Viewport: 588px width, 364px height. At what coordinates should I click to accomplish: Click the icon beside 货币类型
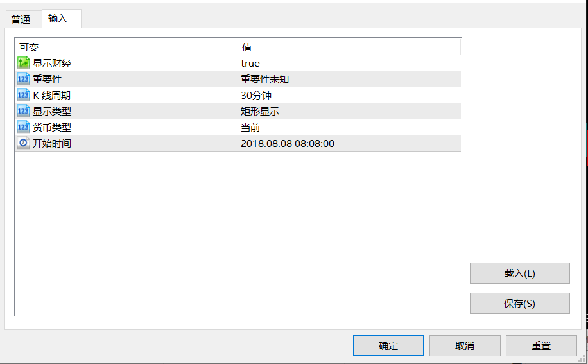coord(23,127)
